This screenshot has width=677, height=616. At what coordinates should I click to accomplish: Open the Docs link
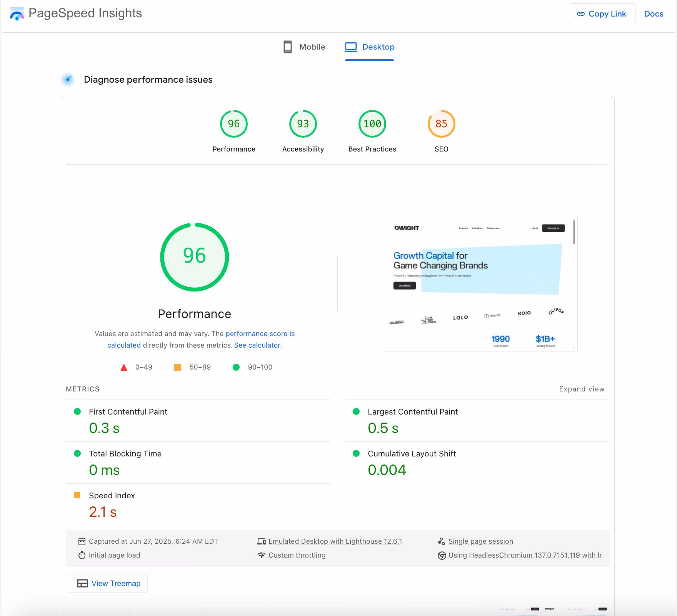click(654, 14)
